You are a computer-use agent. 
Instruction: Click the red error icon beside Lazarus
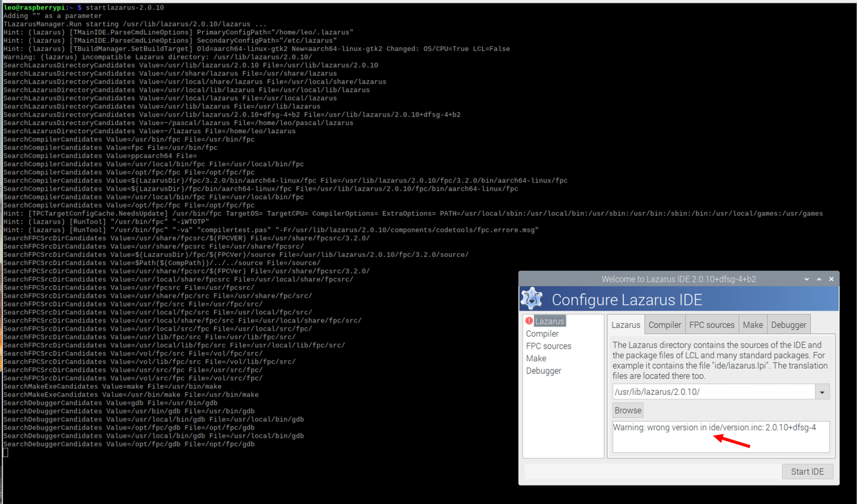[x=530, y=321]
